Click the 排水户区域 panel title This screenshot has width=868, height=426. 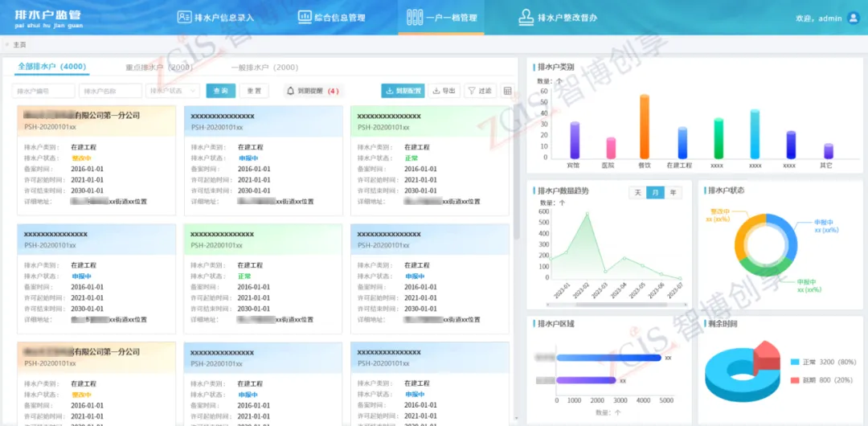coord(555,323)
